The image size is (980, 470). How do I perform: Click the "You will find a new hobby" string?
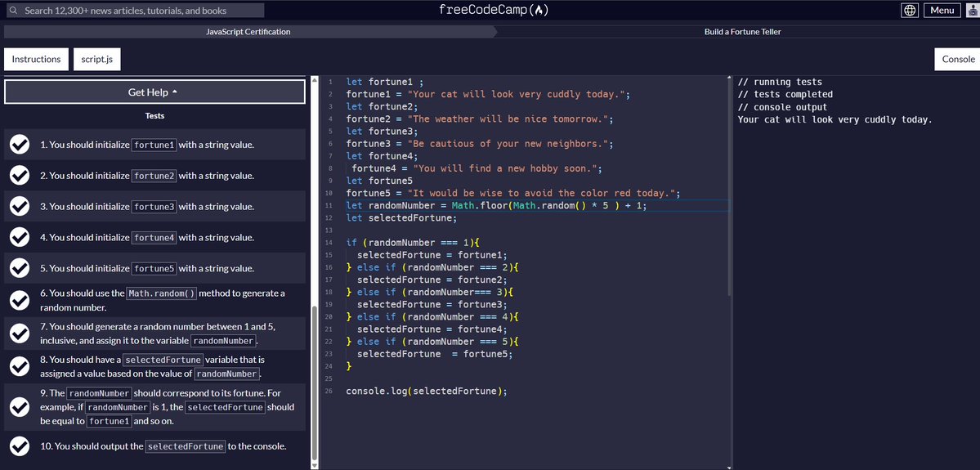(503, 168)
